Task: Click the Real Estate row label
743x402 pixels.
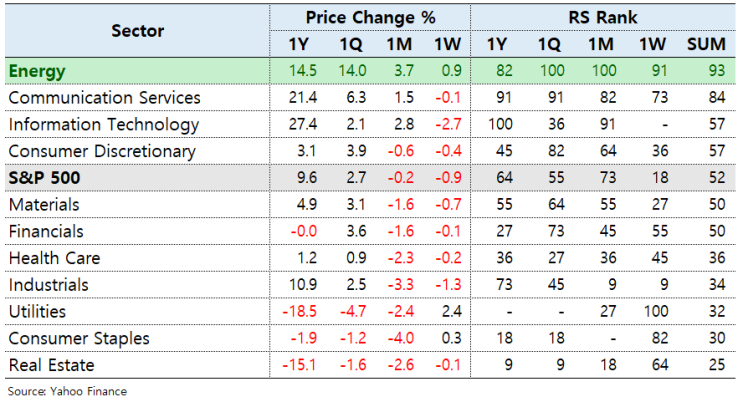Action: pyautogui.click(x=47, y=365)
